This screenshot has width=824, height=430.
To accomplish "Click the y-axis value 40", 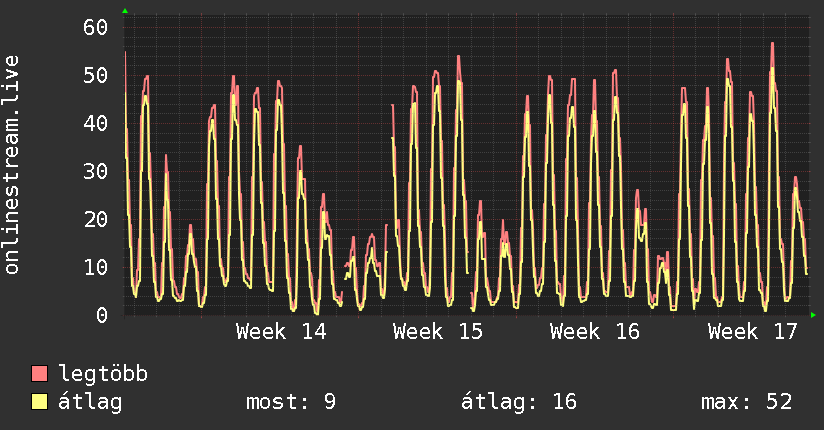I will 96,124.
